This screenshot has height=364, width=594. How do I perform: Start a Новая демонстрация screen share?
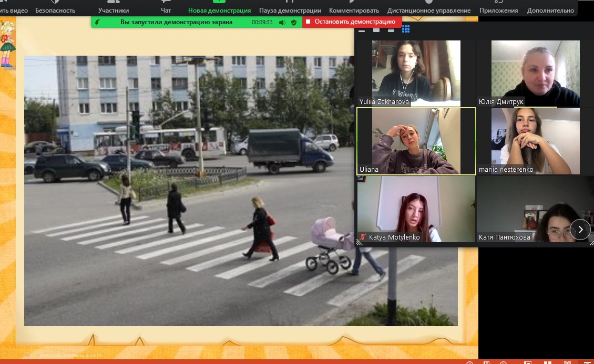(x=219, y=7)
